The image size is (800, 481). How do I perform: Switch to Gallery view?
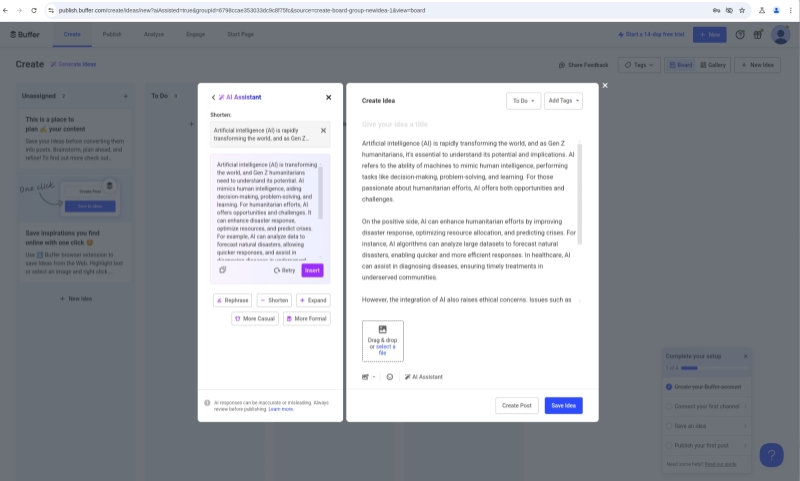click(x=713, y=65)
